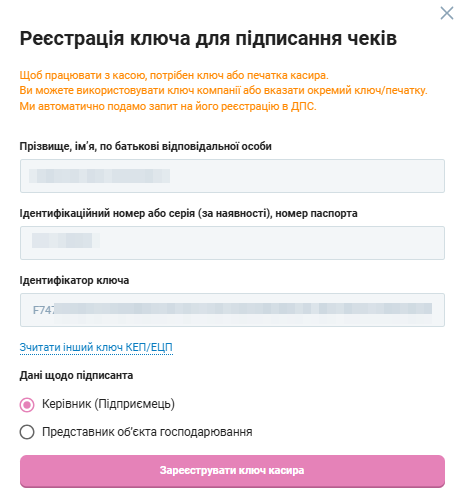Click the orange line about касир key or печатка

click(x=174, y=75)
